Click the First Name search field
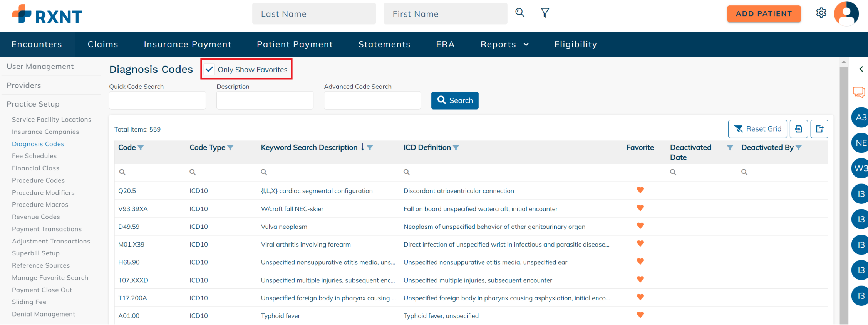Image resolution: width=868 pixels, height=325 pixels. tap(446, 14)
